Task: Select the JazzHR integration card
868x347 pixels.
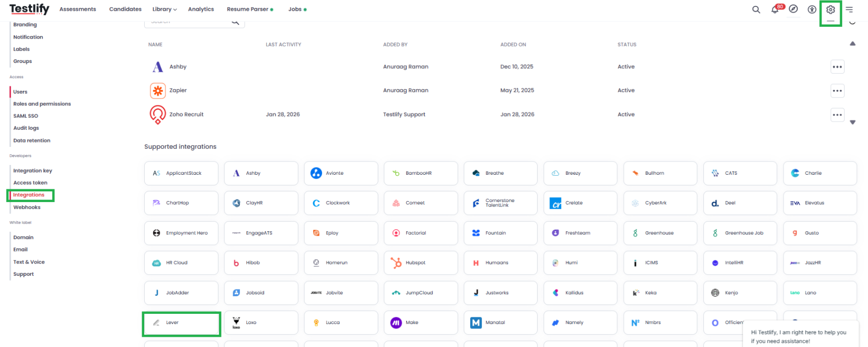Action: (820, 263)
